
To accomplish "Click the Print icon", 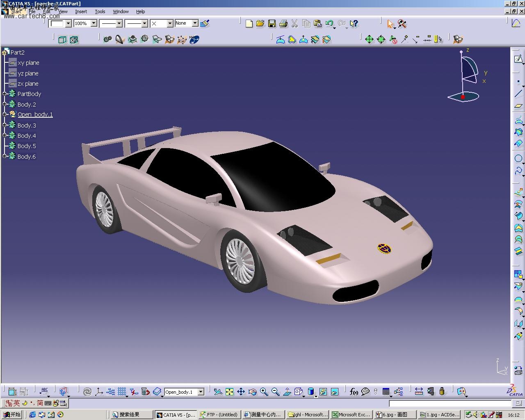I will (x=283, y=24).
